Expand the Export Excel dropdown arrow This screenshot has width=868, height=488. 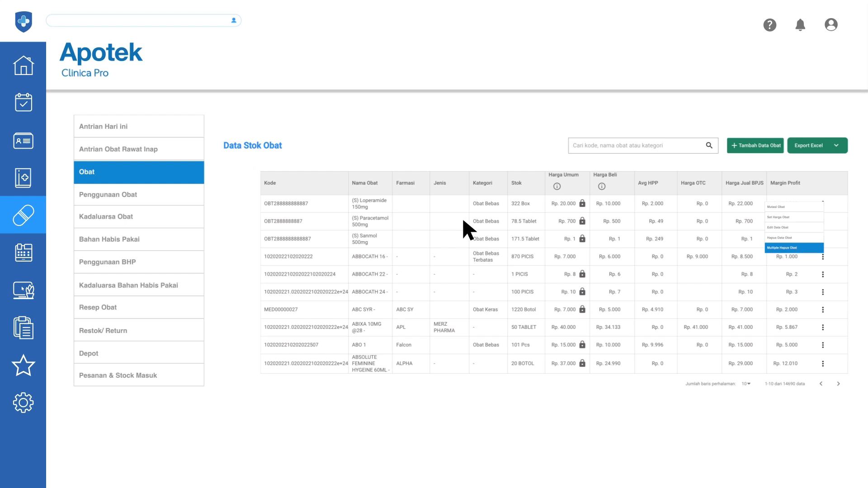[x=836, y=145]
